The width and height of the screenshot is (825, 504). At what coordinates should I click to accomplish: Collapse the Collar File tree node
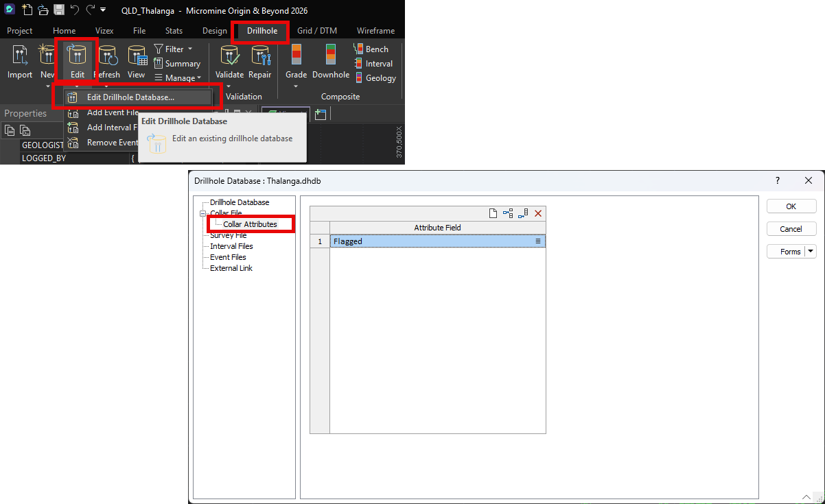[x=203, y=213]
